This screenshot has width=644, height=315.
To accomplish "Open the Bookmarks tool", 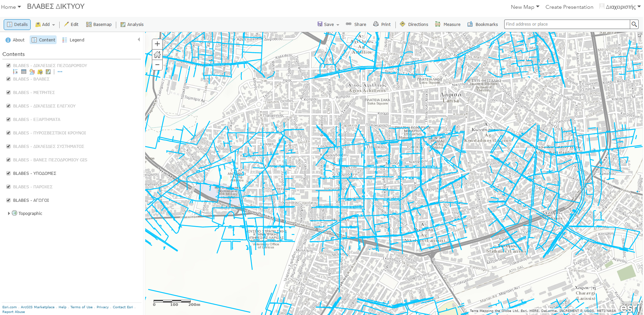I will (483, 24).
